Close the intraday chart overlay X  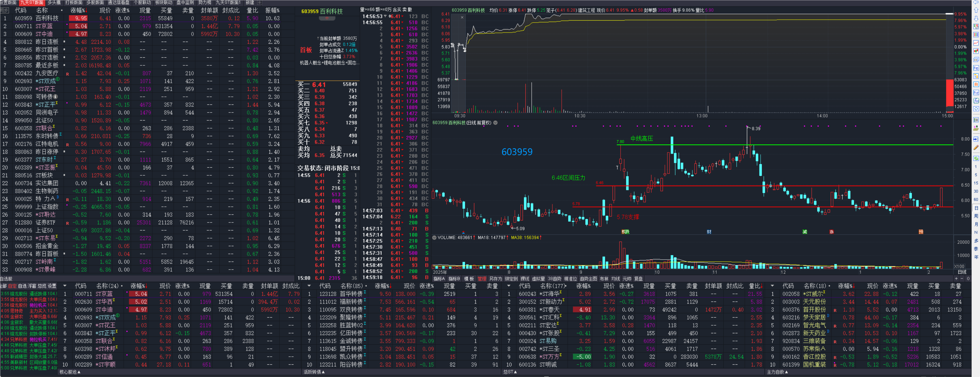point(462,17)
